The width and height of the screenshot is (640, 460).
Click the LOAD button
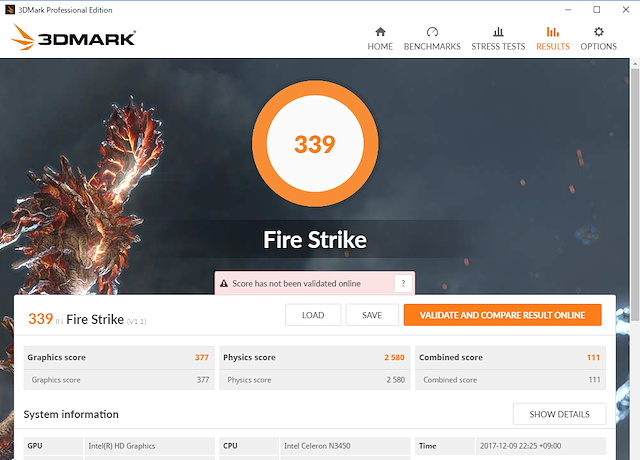pos(313,315)
